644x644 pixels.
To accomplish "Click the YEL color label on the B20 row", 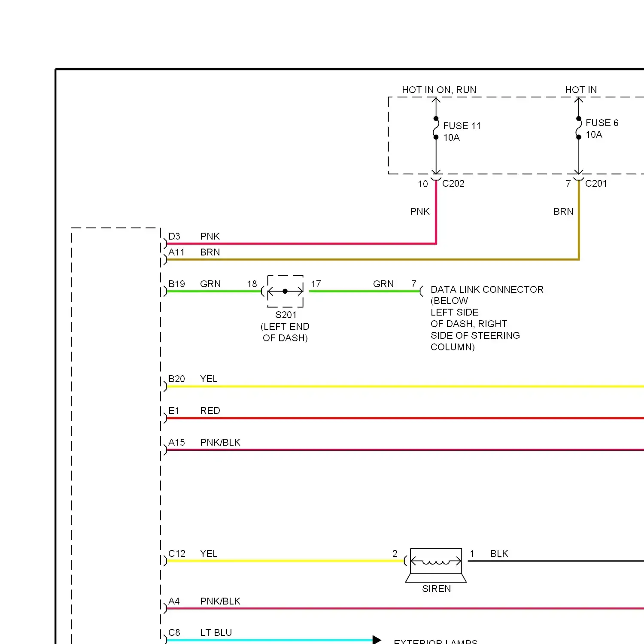I will tap(209, 379).
